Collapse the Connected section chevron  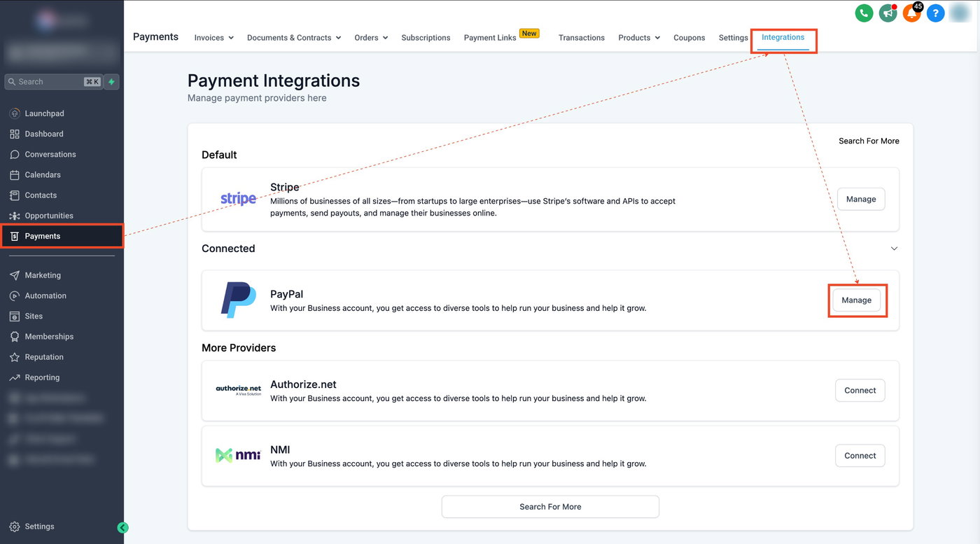coord(894,249)
